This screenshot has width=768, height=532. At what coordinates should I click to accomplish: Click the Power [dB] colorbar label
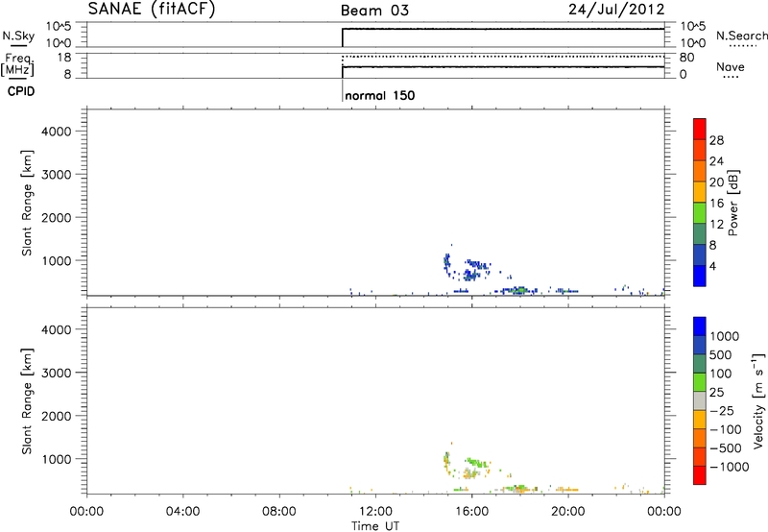pyautogui.click(x=732, y=203)
